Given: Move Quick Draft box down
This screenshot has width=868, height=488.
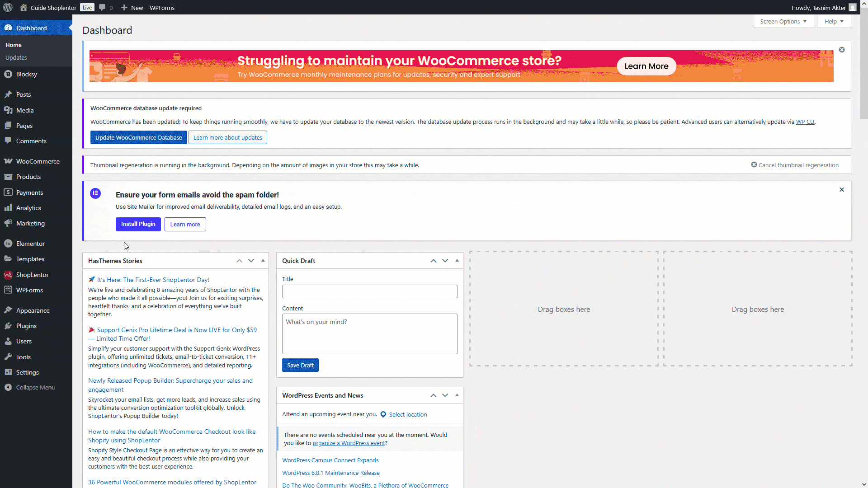Looking at the screenshot, I should coord(445,261).
